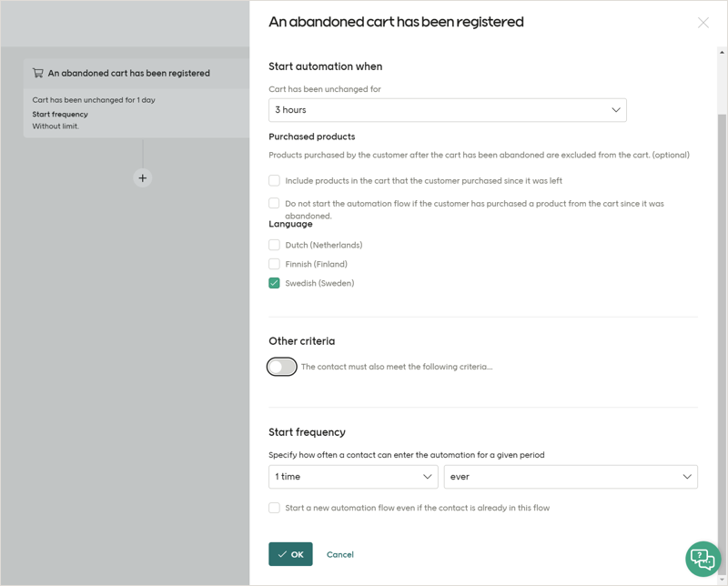The height and width of the screenshot is (586, 728).
Task: Confirm settings with the OK button
Action: pyautogui.click(x=290, y=553)
